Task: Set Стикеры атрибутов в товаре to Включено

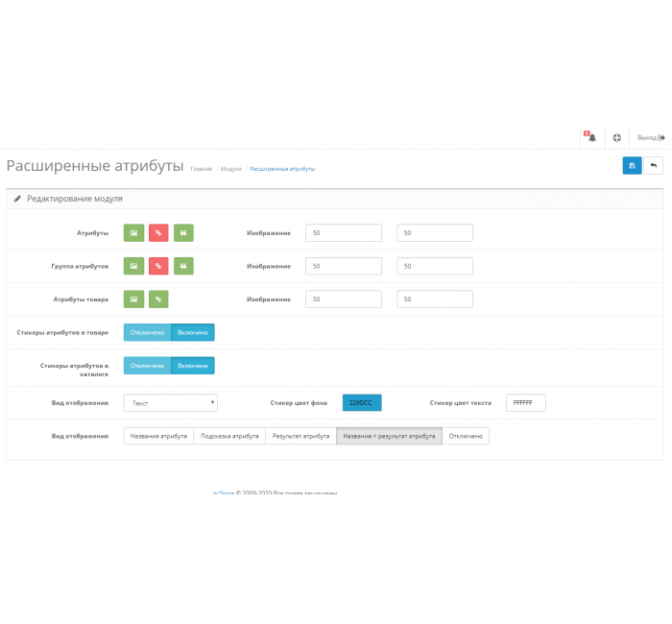Action: [x=193, y=332]
